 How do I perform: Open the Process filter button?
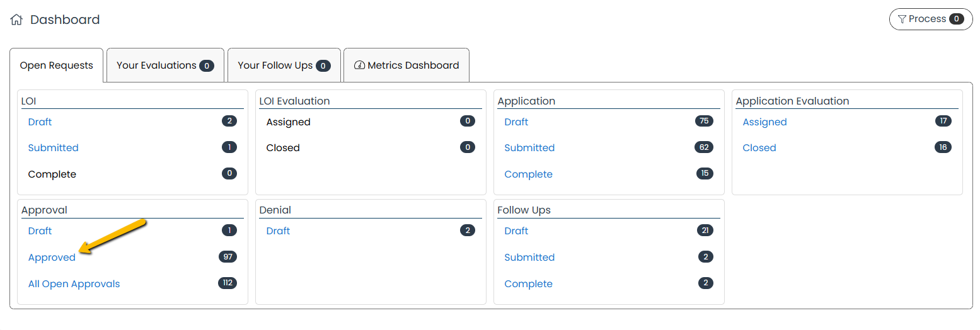click(930, 19)
